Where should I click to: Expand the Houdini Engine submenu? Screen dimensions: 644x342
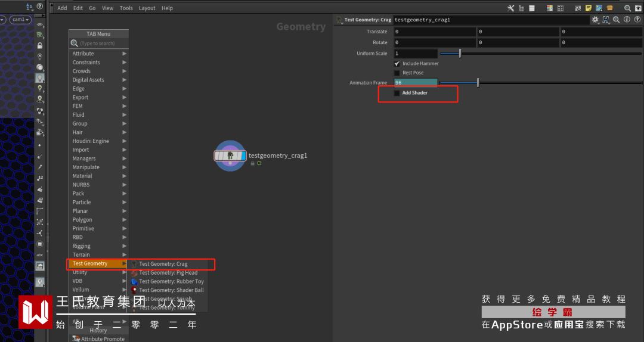[x=98, y=141]
